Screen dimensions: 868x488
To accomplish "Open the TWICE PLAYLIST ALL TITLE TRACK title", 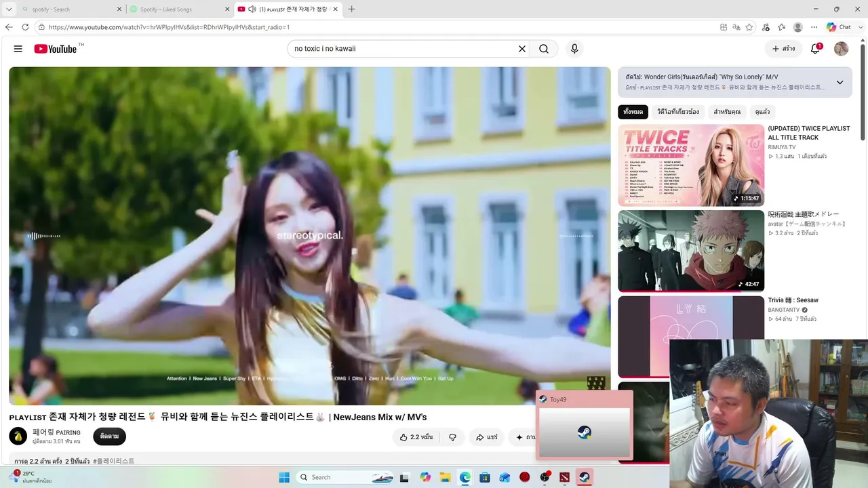I will (x=809, y=133).
